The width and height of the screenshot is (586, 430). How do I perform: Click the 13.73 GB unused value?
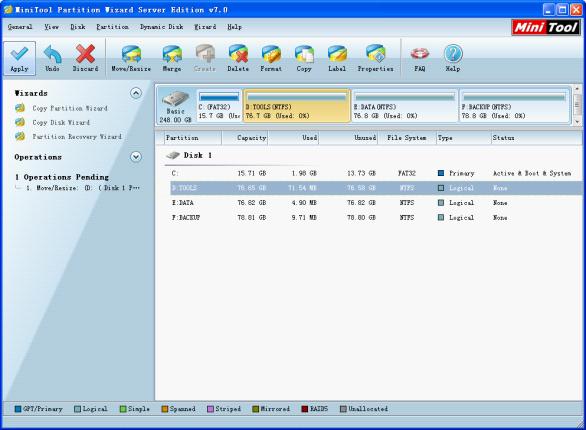point(361,173)
